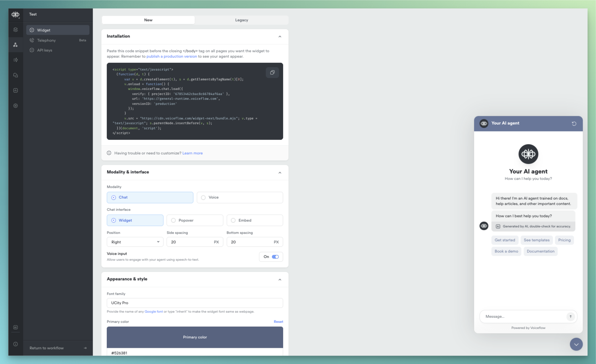The image size is (596, 364).
Task: Copy the installation code snippet
Action: pos(272,72)
